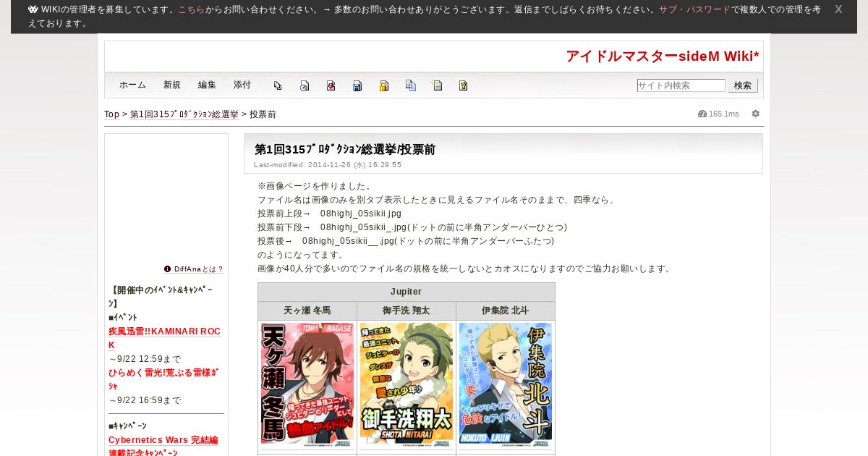Click the padlock freeze page icon
Viewport: 868px width, 456px height.
pos(384,85)
